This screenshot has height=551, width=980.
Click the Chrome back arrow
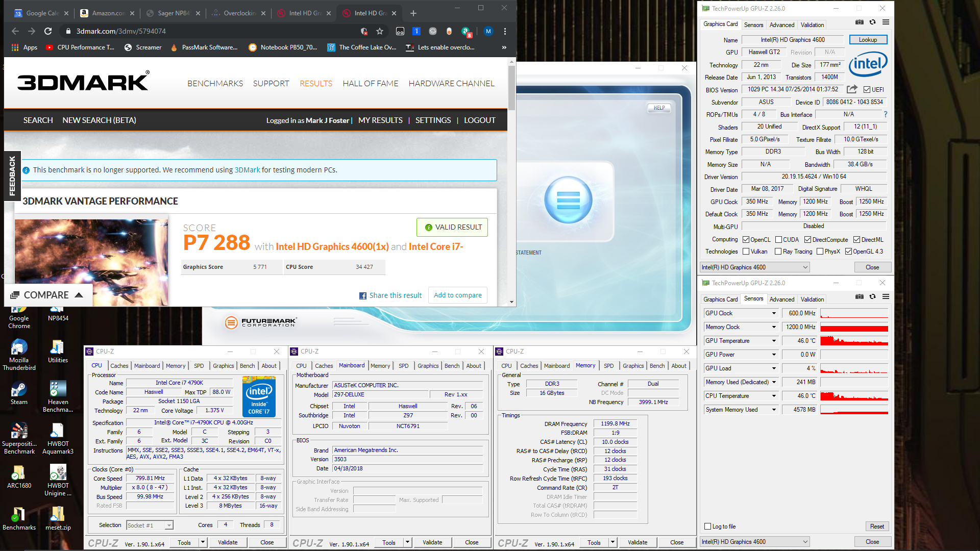pos(15,31)
